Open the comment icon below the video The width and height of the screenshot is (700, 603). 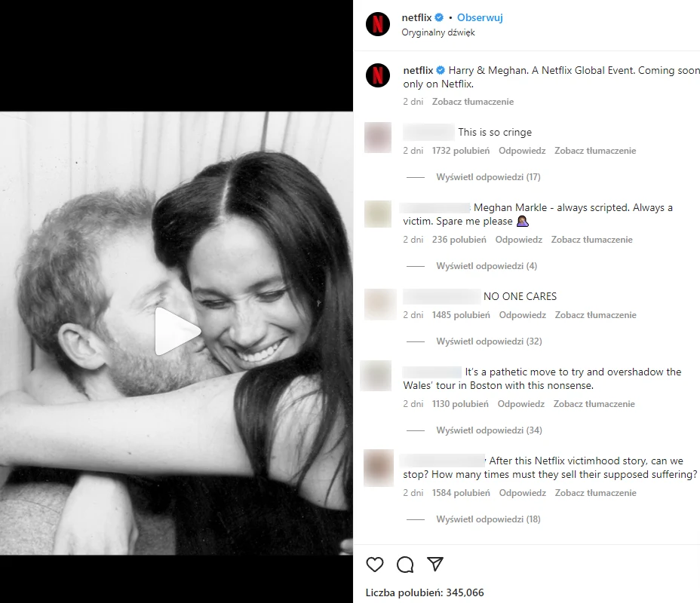pos(405,564)
